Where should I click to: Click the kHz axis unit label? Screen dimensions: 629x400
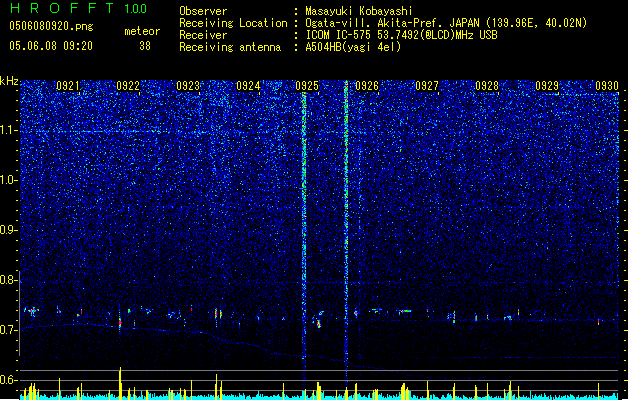click(9, 81)
